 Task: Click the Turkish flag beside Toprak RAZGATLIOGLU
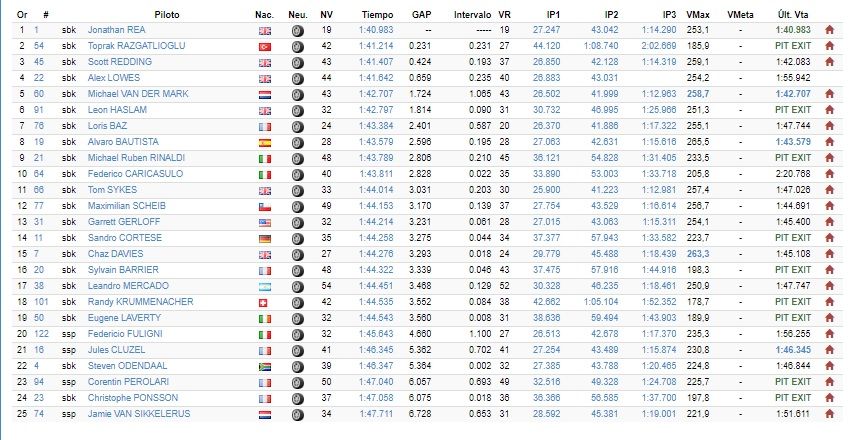[x=265, y=47]
